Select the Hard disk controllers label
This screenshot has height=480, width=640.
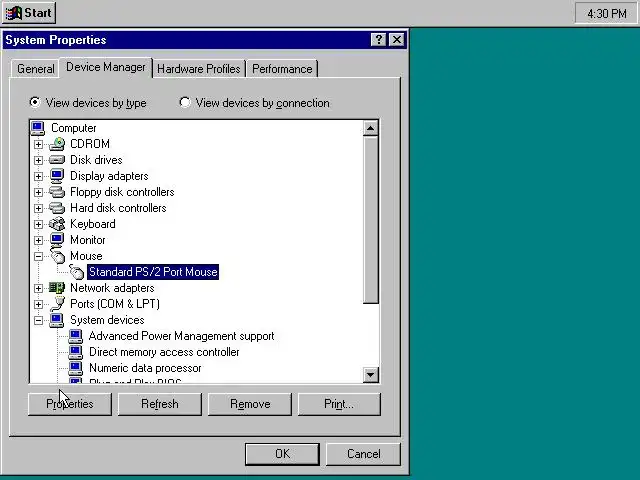[x=118, y=208]
